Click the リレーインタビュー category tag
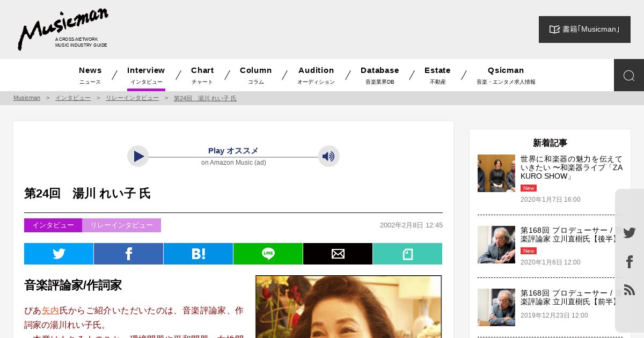644x338 pixels. coord(121,225)
